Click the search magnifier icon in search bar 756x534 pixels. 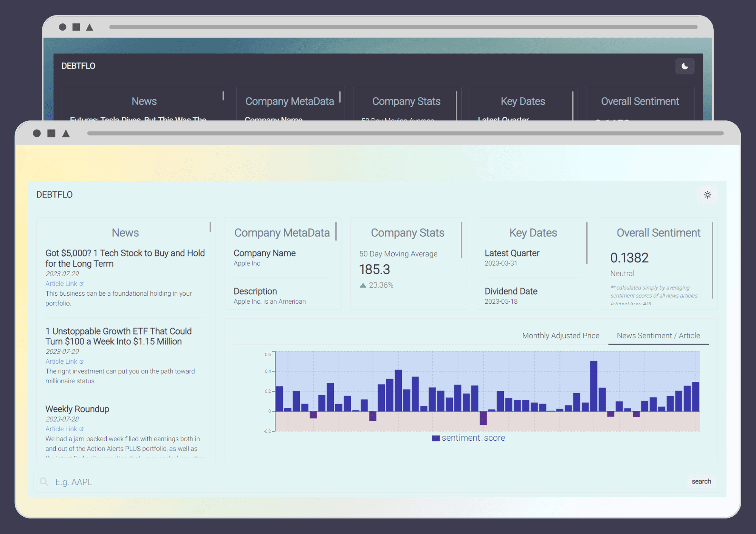44,482
